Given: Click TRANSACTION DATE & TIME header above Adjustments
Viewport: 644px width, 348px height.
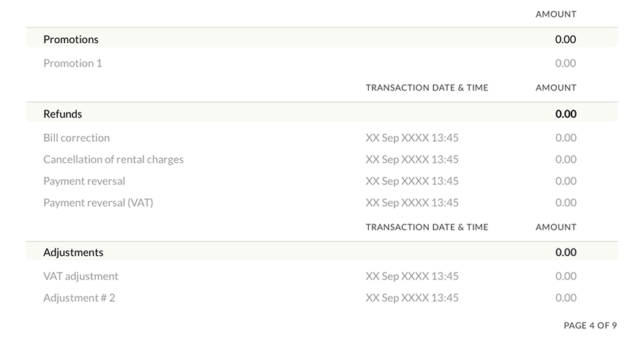Looking at the screenshot, I should [427, 227].
